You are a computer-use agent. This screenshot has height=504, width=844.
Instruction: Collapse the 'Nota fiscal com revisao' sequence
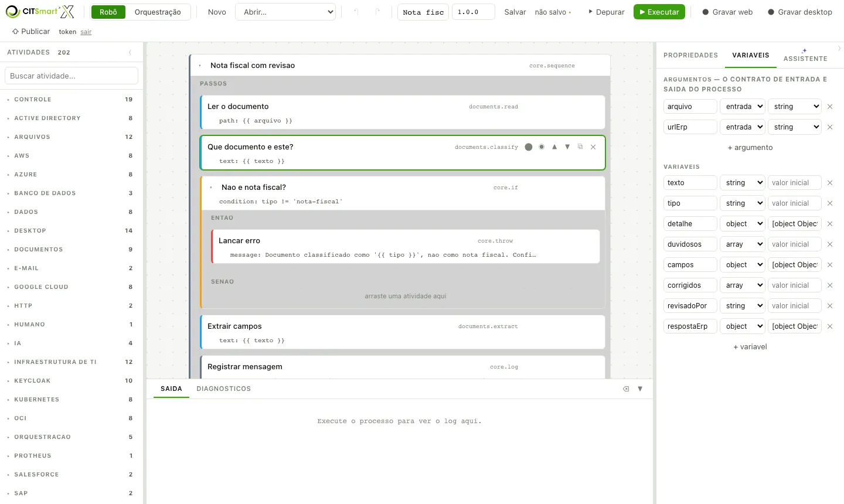click(200, 66)
